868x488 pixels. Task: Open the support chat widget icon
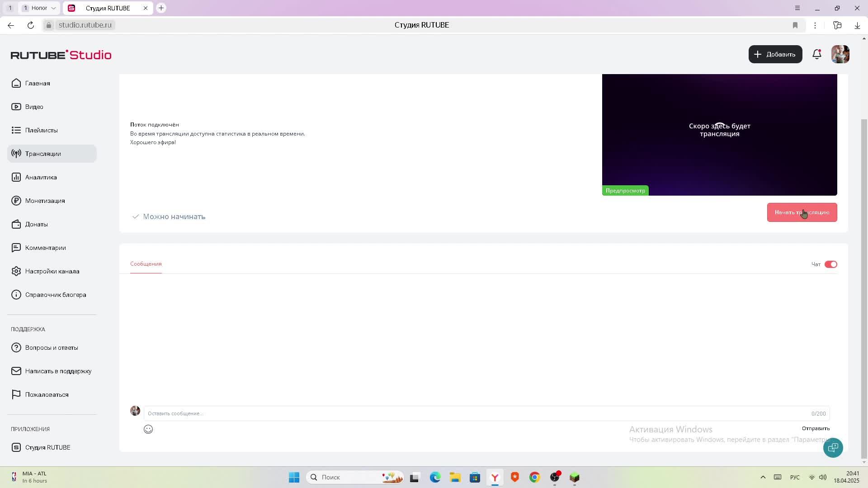pyautogui.click(x=833, y=448)
